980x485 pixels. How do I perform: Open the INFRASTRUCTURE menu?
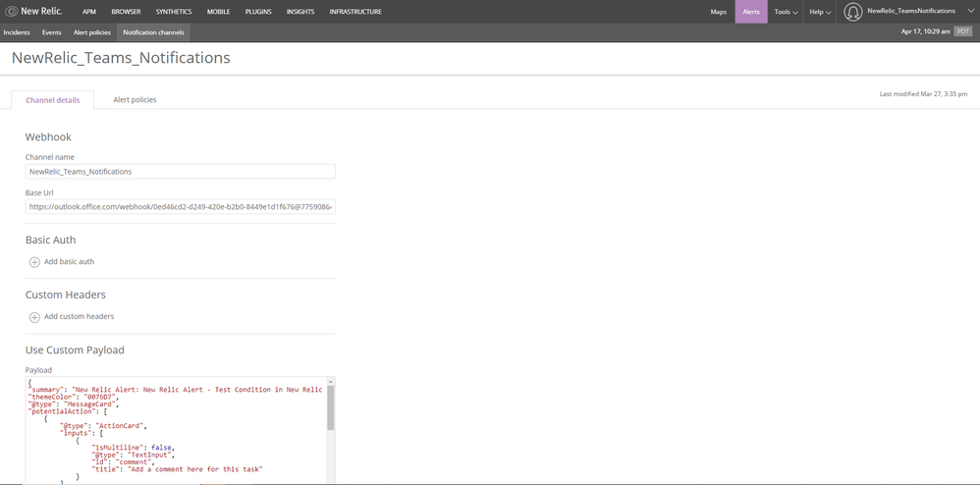pyautogui.click(x=355, y=11)
